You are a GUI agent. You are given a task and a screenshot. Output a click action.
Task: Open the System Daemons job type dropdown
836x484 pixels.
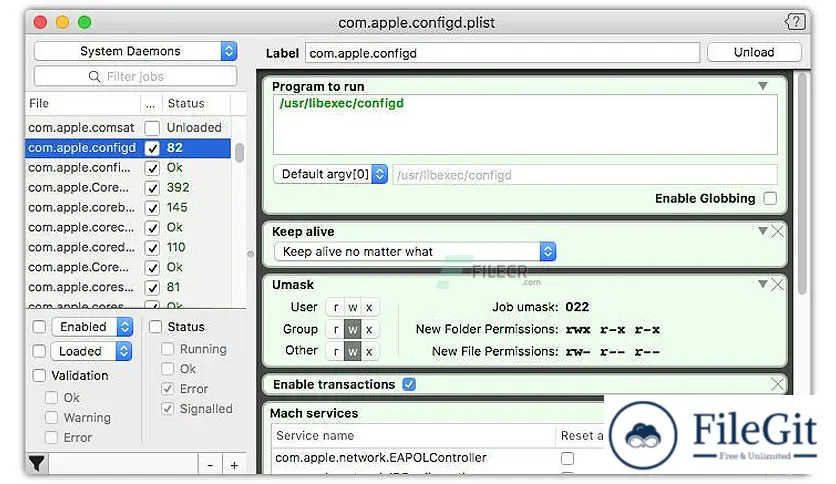coord(136,51)
